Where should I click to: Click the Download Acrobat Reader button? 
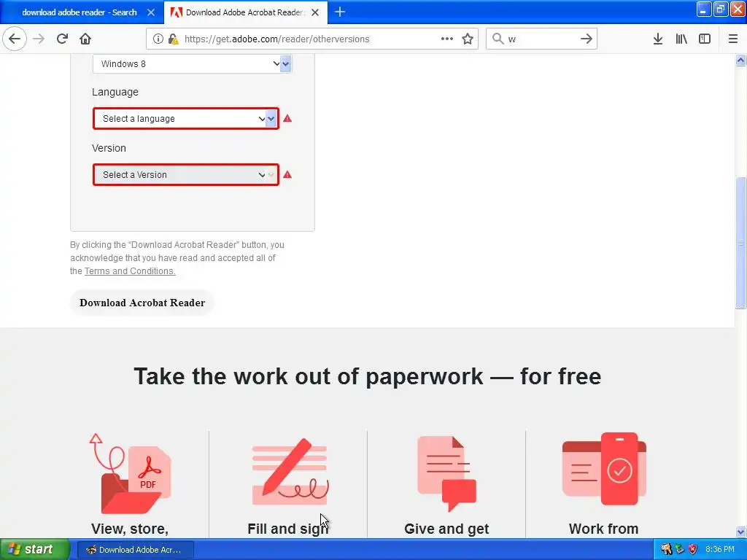[x=142, y=303]
